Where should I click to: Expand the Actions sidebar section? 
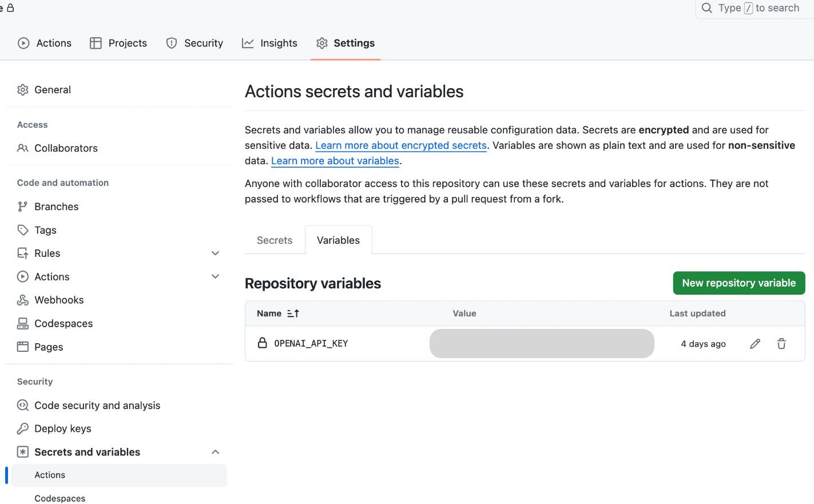coord(216,276)
